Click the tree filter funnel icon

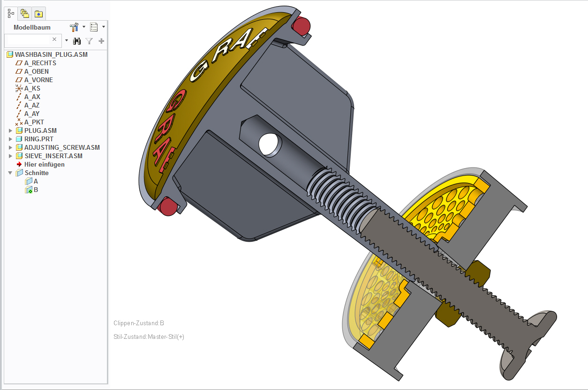coord(90,41)
